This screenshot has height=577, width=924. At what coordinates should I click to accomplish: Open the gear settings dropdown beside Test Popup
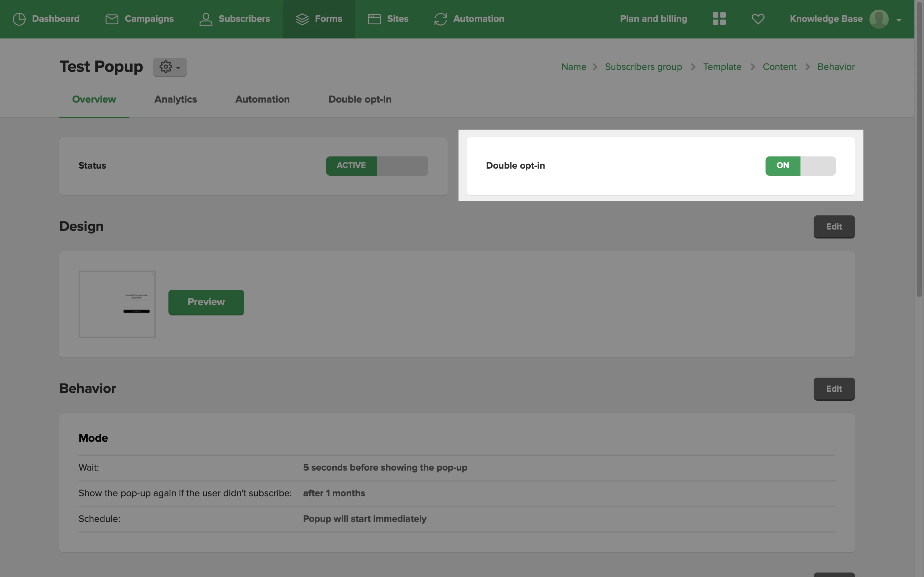click(170, 67)
